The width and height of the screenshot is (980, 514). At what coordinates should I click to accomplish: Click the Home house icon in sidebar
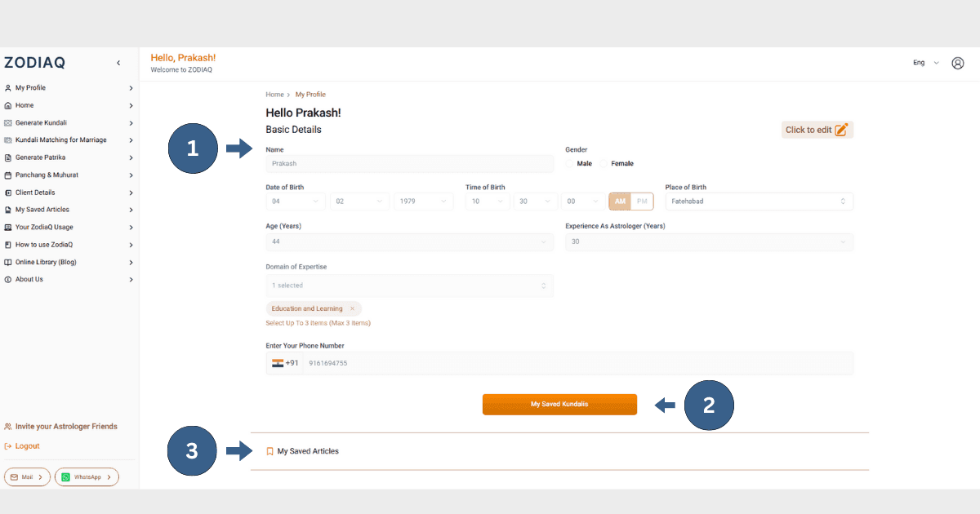coord(7,105)
